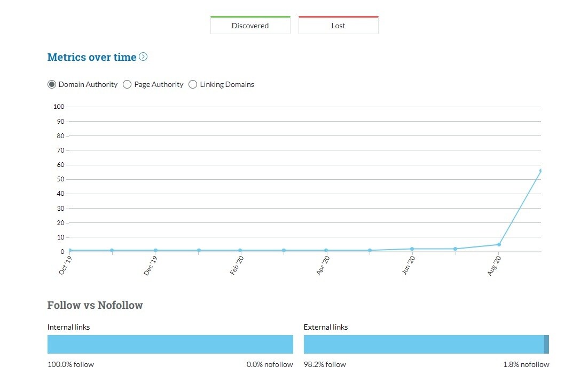The height and width of the screenshot is (391, 588).
Task: Switch to the Lost tab
Action: pyautogui.click(x=338, y=25)
